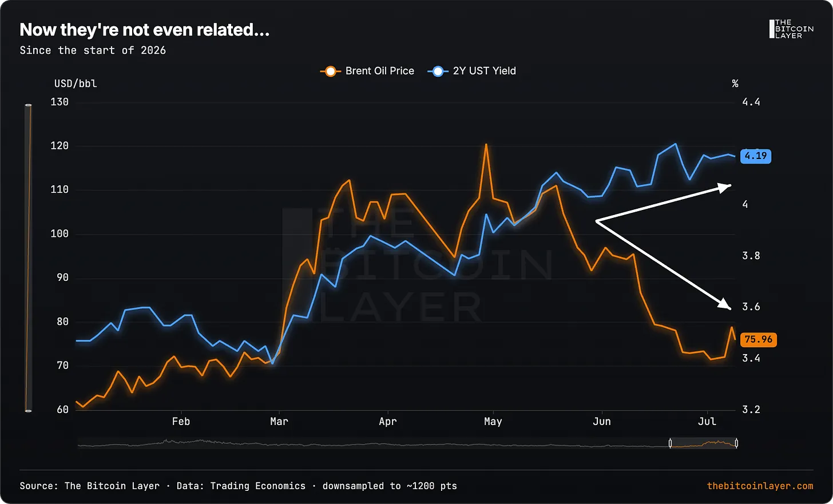Viewport: 833px width, 504px height.
Task: Click the right handle of range slider
Action: [x=736, y=443]
